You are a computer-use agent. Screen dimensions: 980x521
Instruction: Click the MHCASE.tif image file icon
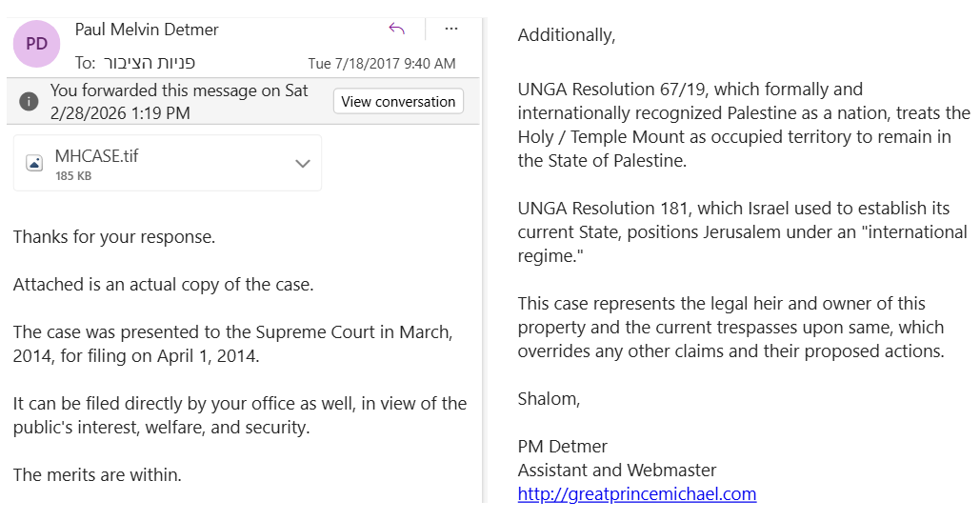tap(34, 163)
